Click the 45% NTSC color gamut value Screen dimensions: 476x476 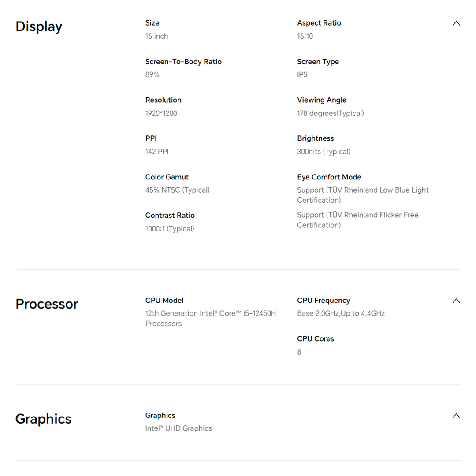[x=178, y=190]
